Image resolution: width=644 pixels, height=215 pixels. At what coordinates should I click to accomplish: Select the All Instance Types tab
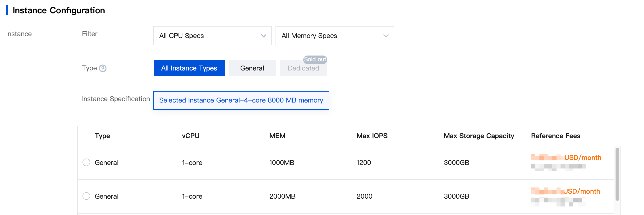click(x=189, y=68)
